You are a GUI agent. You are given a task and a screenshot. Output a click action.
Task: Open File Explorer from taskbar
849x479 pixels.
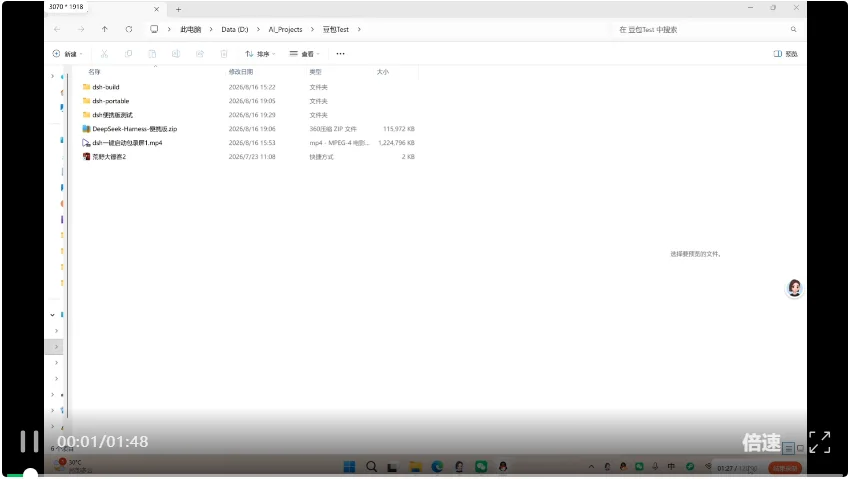point(415,467)
